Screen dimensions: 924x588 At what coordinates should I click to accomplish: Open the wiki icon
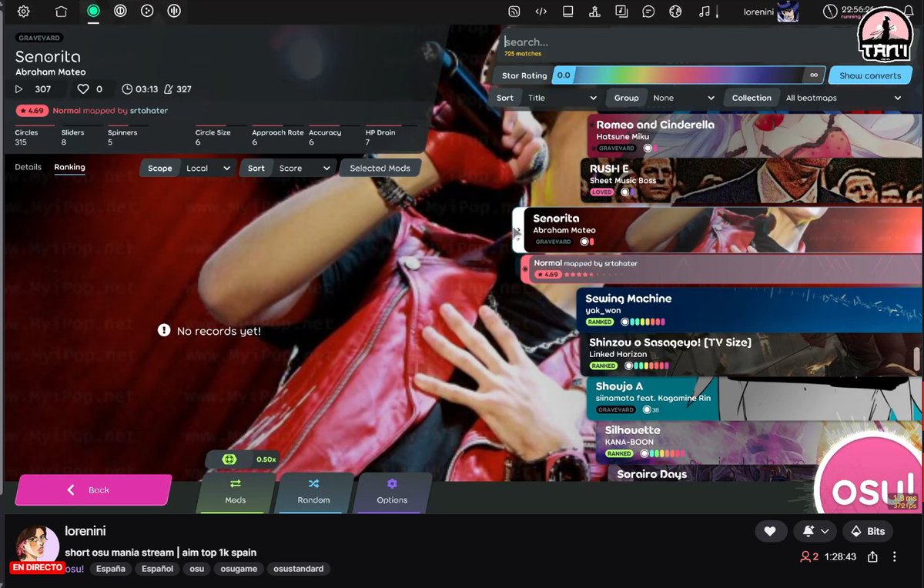568,12
